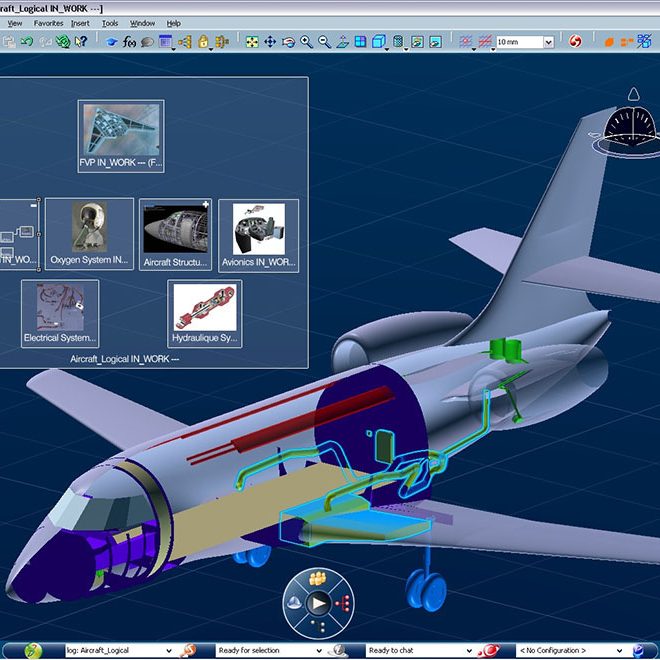Viewport: 660px width, 660px height.
Task: Open the 10 mm grid size dropdown
Action: point(548,42)
